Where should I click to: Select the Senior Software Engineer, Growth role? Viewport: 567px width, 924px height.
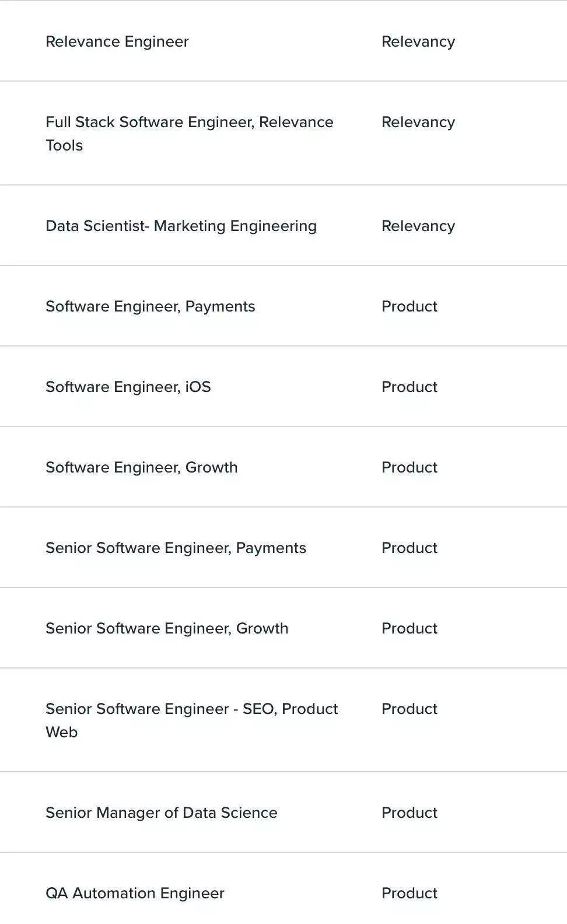167,628
